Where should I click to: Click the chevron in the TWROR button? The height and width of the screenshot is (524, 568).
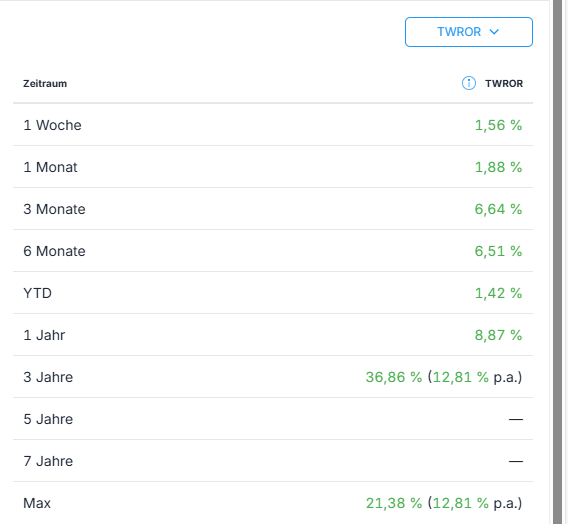(x=494, y=32)
